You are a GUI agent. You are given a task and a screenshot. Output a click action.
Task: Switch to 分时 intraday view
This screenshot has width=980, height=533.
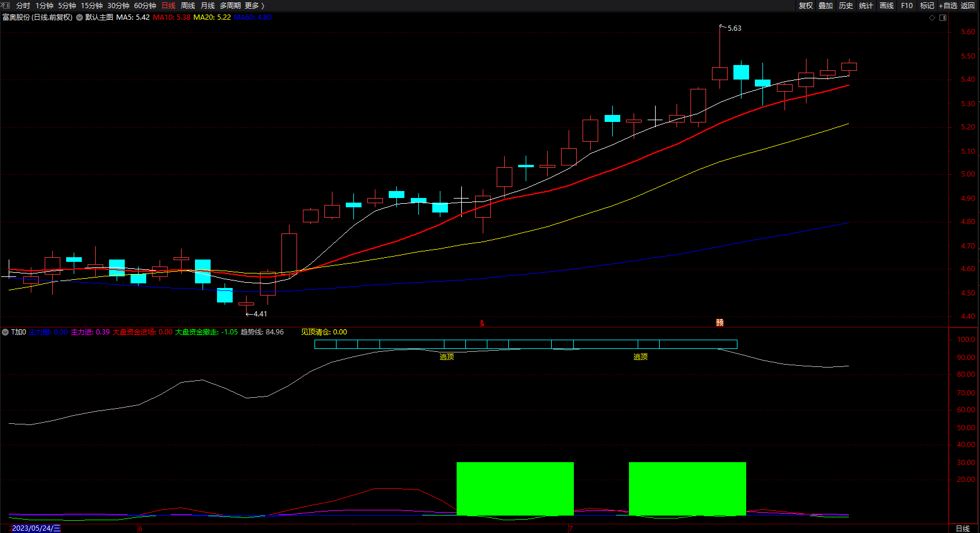(23, 5)
